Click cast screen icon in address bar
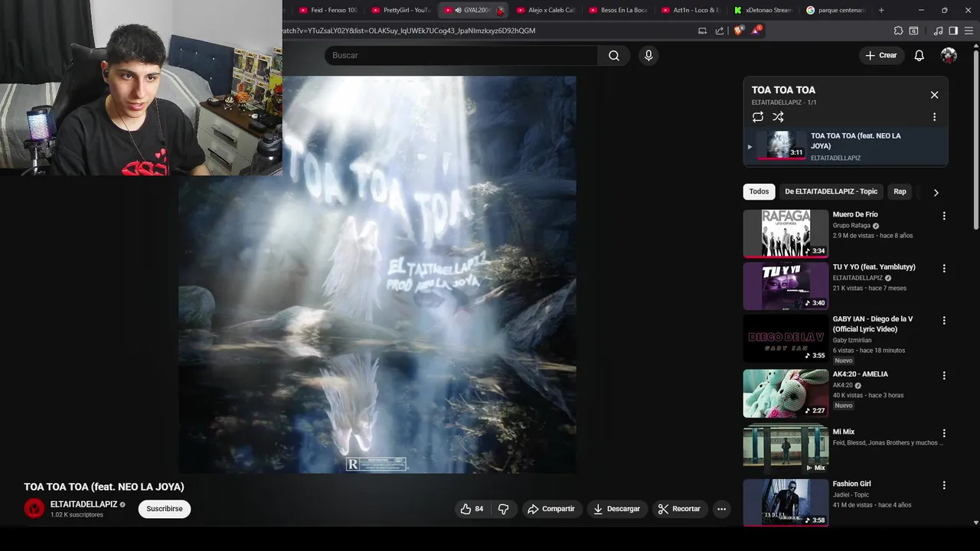The height and width of the screenshot is (551, 980). pyautogui.click(x=702, y=31)
